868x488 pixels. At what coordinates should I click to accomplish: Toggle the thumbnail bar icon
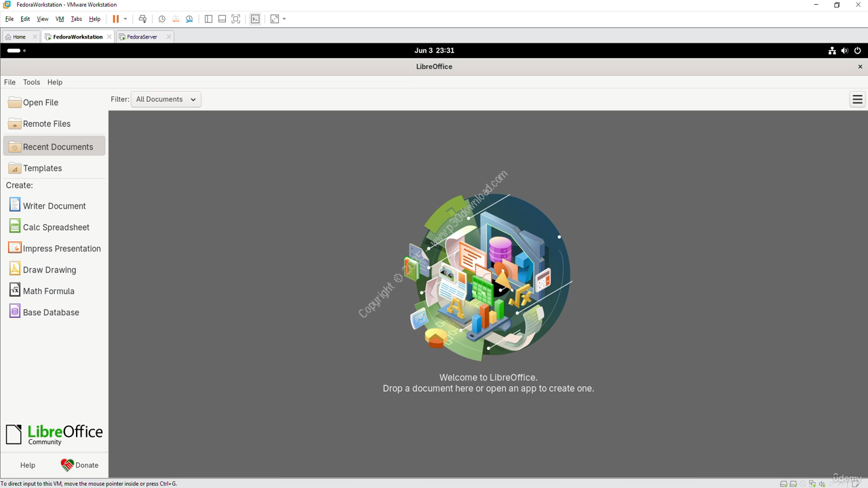point(222,19)
